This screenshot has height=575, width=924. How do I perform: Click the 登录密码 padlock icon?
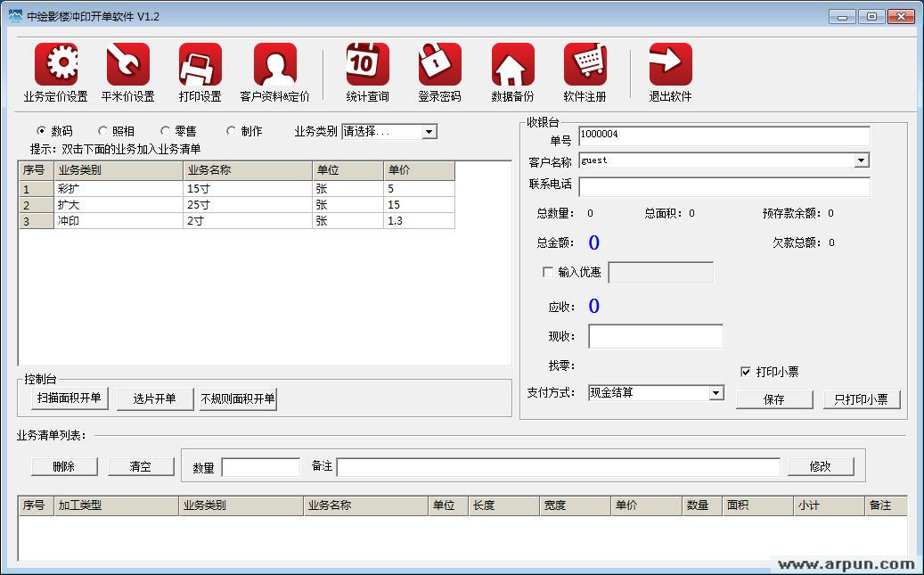(x=439, y=65)
